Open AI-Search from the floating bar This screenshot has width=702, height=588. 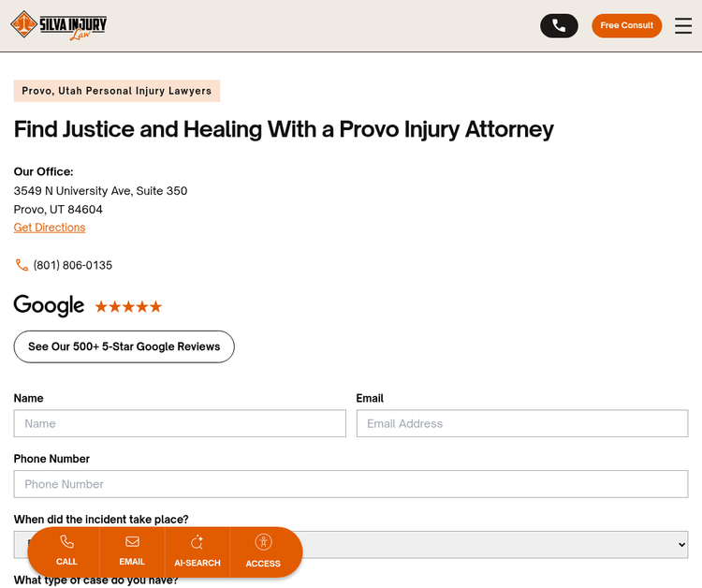point(197,551)
